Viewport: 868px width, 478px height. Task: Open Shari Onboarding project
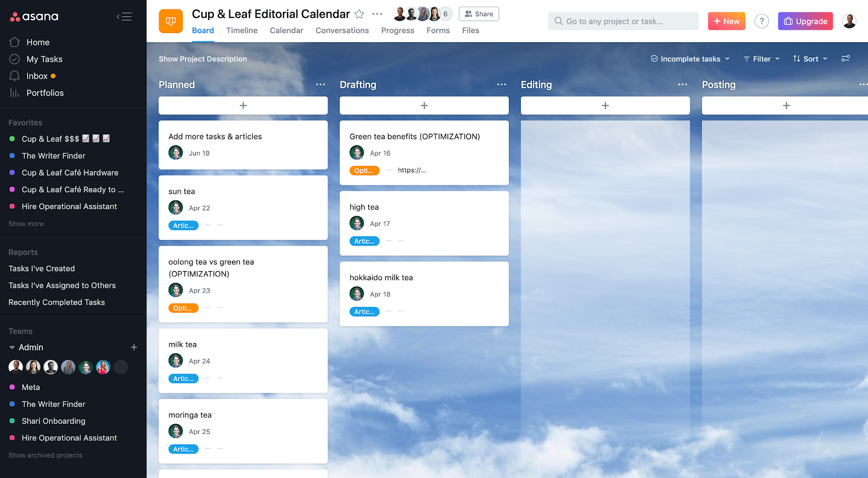coord(53,421)
